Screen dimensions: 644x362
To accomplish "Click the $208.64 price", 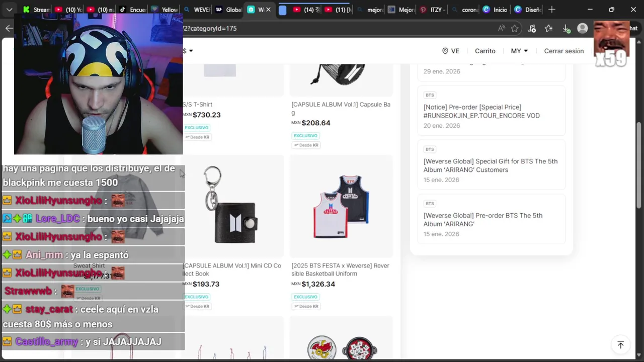I will (315, 123).
